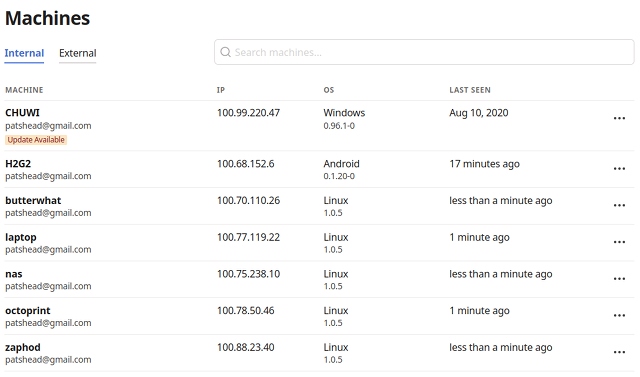Switch to the External tab
The height and width of the screenshot is (377, 640).
click(x=78, y=53)
